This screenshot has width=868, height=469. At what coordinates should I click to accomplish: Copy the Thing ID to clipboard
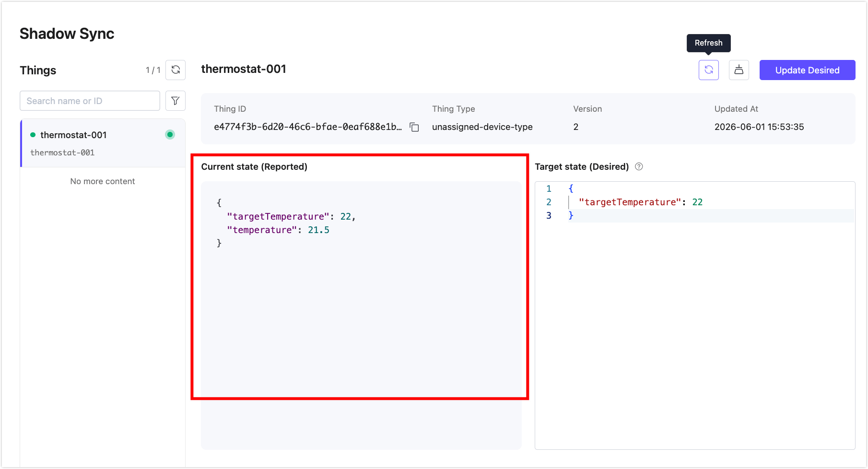(x=414, y=127)
